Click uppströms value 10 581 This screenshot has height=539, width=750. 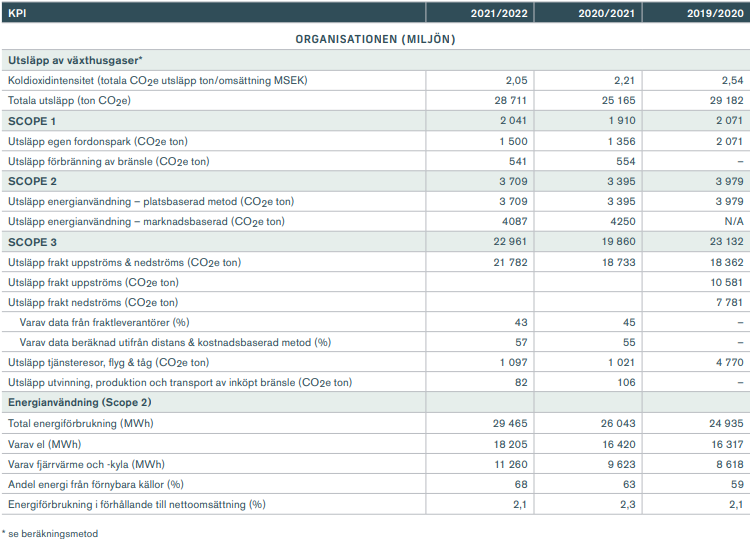coord(727,283)
